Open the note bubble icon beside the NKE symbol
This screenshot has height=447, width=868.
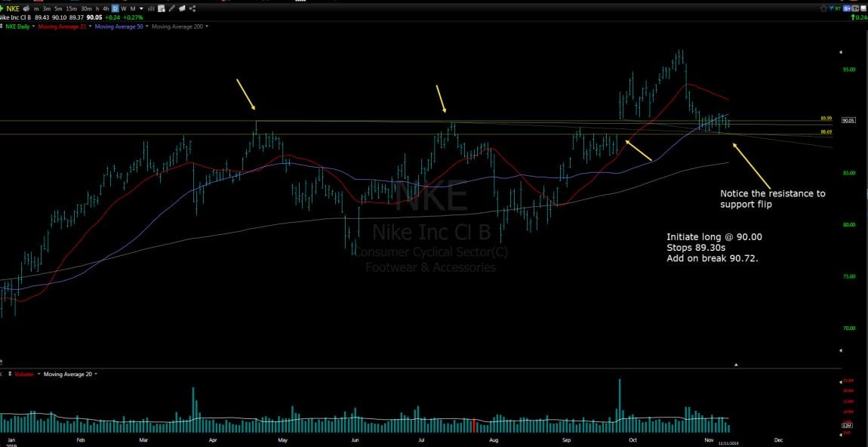click(27, 9)
